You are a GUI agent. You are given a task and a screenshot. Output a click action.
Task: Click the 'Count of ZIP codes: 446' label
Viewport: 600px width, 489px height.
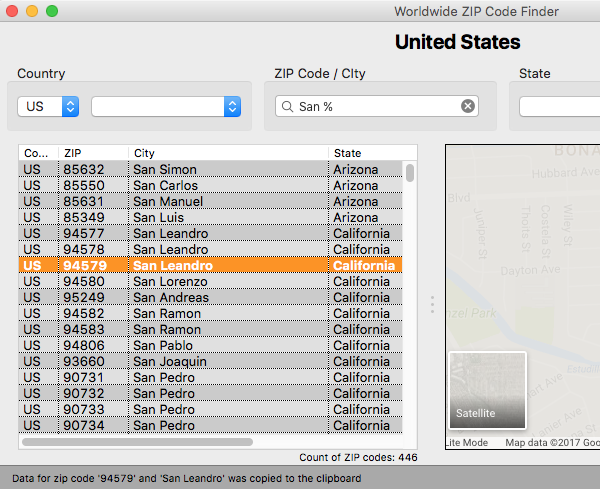click(358, 457)
